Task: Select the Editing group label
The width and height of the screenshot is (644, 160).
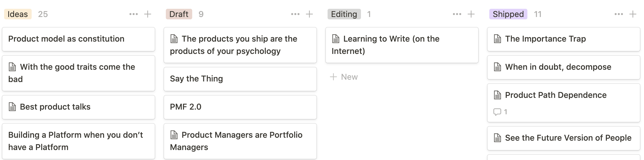Action: pyautogui.click(x=344, y=14)
